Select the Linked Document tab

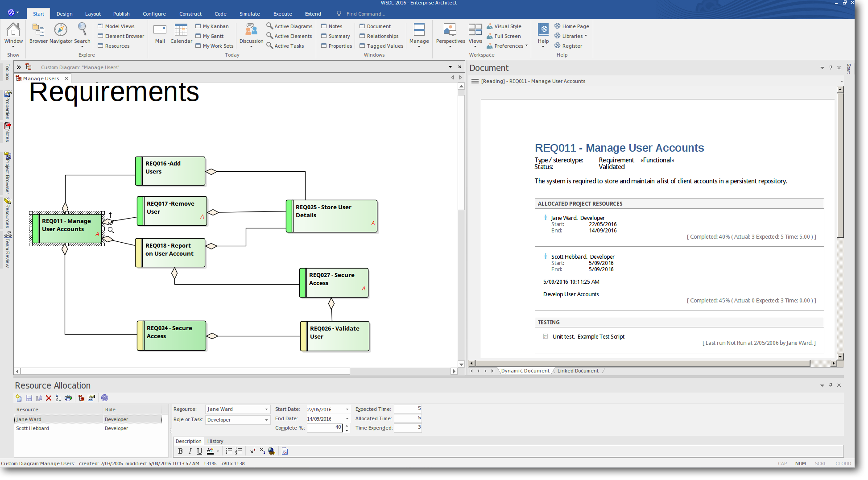click(578, 371)
